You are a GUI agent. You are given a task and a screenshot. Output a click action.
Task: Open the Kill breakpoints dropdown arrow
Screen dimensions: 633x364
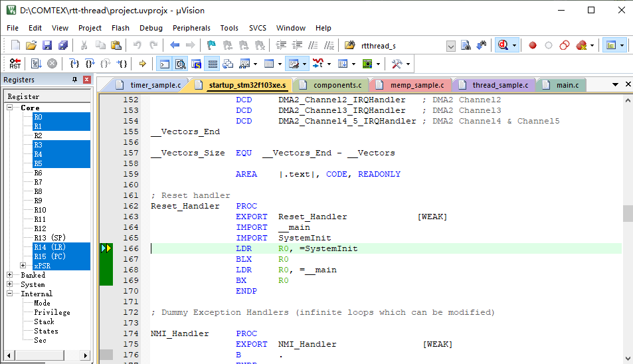(592, 45)
